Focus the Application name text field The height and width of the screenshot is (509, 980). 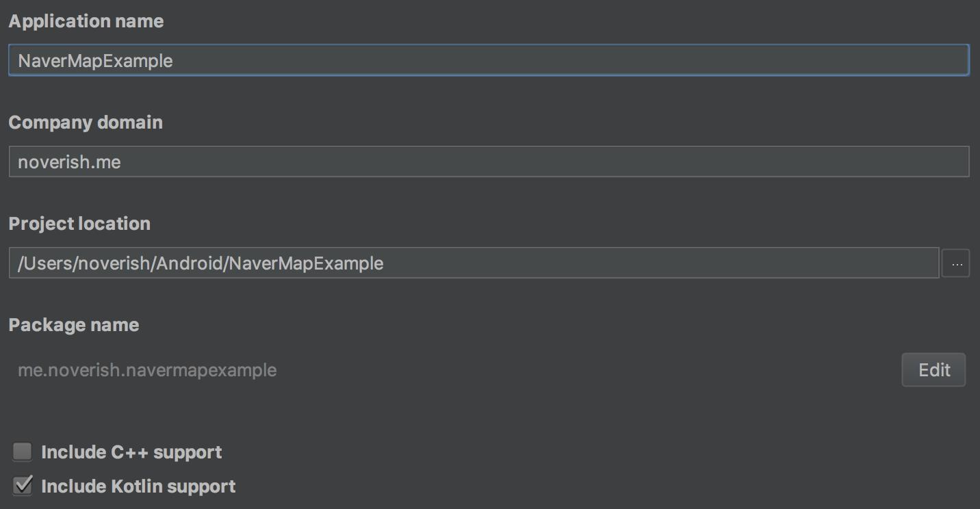click(x=547, y=60)
